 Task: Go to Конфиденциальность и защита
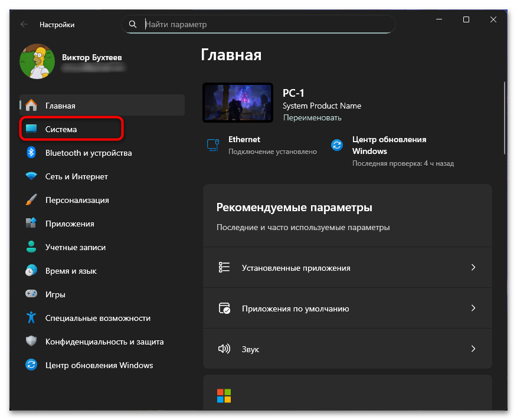click(x=102, y=342)
